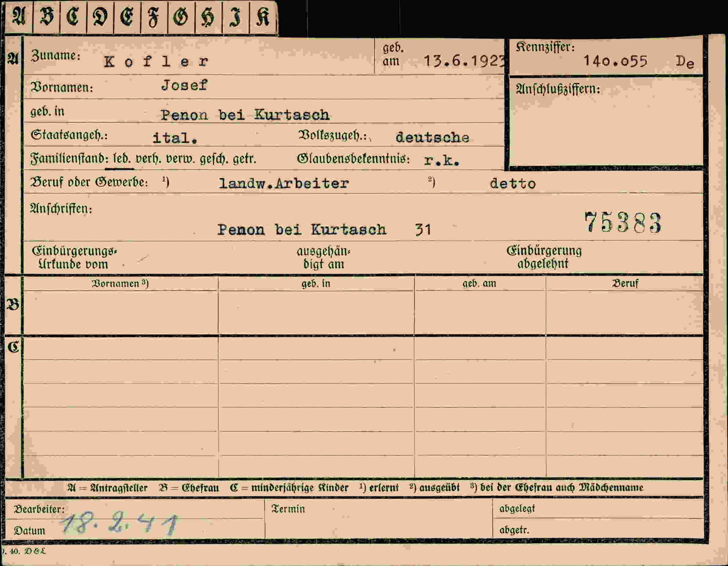
Task: Click the legend 'A = Antragsteller'
Action: [x=107, y=488]
